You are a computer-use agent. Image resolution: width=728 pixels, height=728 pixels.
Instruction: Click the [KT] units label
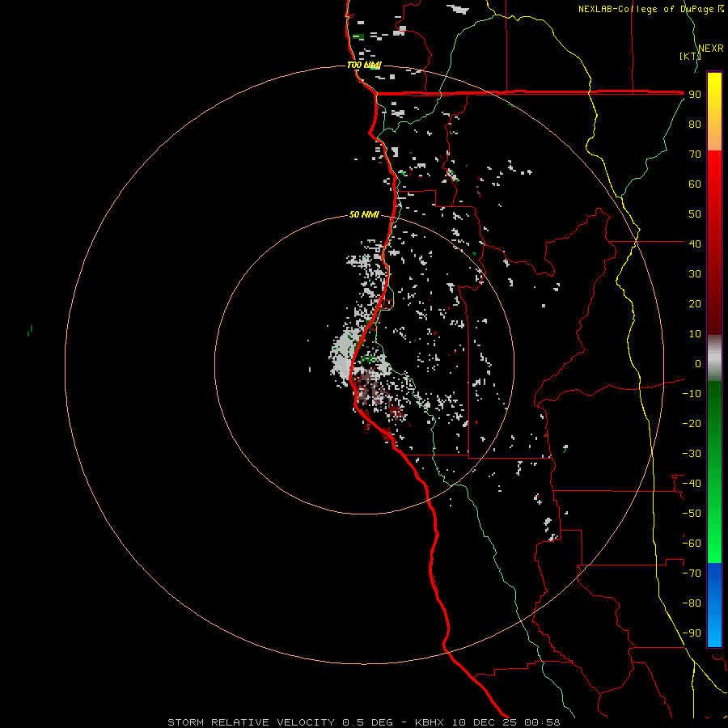(690, 56)
